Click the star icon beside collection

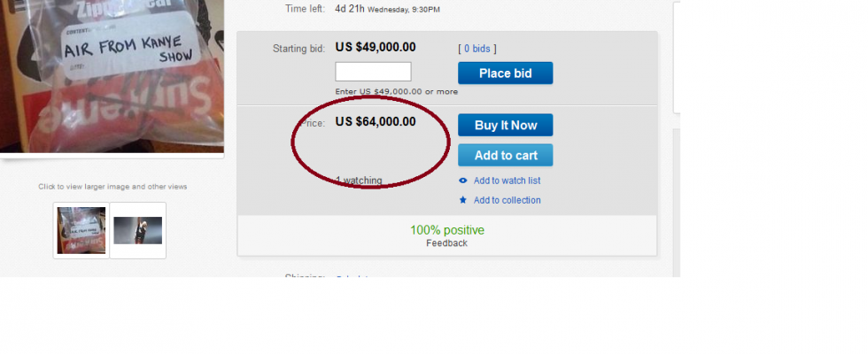[x=463, y=200]
